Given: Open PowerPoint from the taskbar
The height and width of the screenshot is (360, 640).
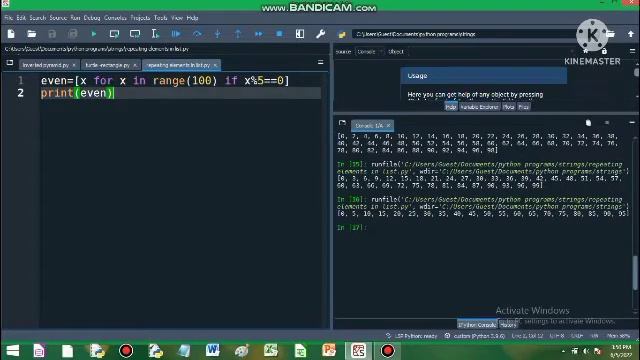Looking at the screenshot, I should tap(329, 350).
